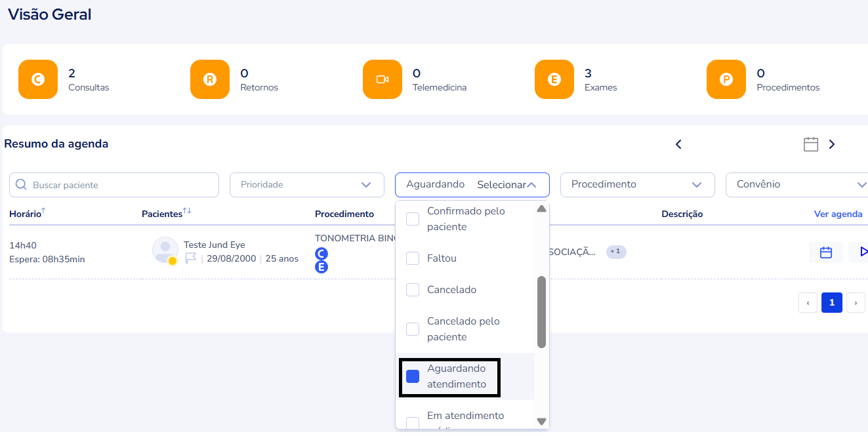The width and height of the screenshot is (868, 438).
Task: Click the orange Retornos icon
Action: [210, 79]
